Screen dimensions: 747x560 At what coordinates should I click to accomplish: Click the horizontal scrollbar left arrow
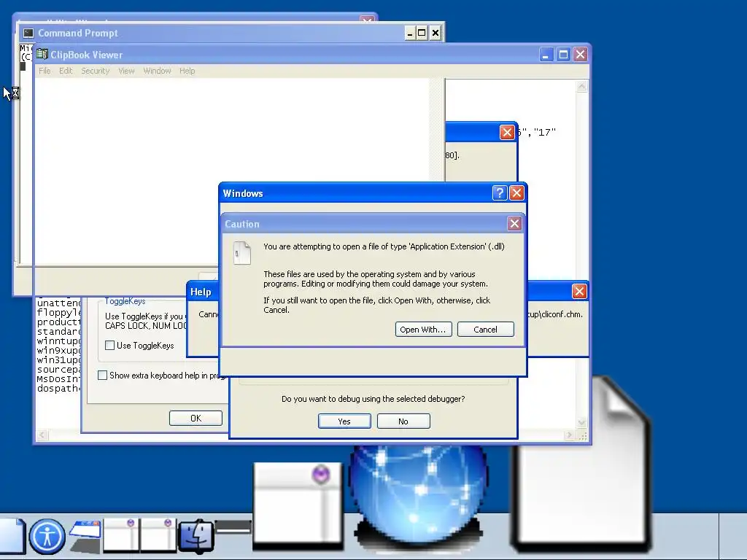(42, 435)
